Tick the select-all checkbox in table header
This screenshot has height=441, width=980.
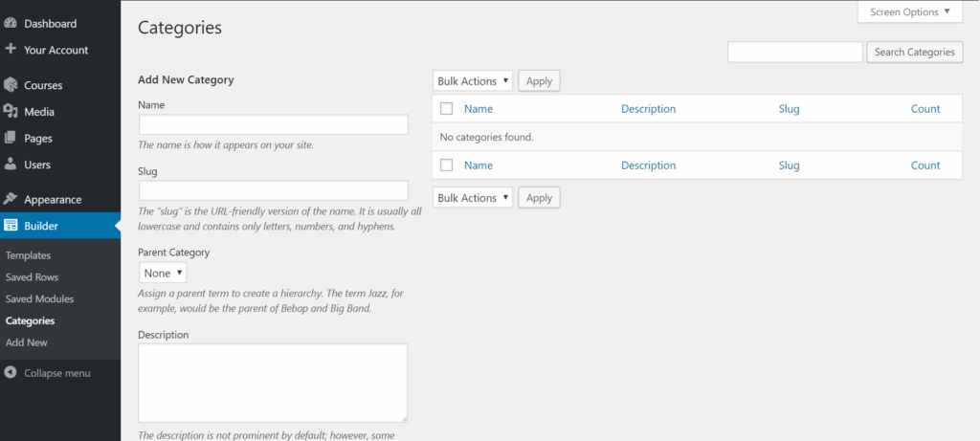coord(446,109)
